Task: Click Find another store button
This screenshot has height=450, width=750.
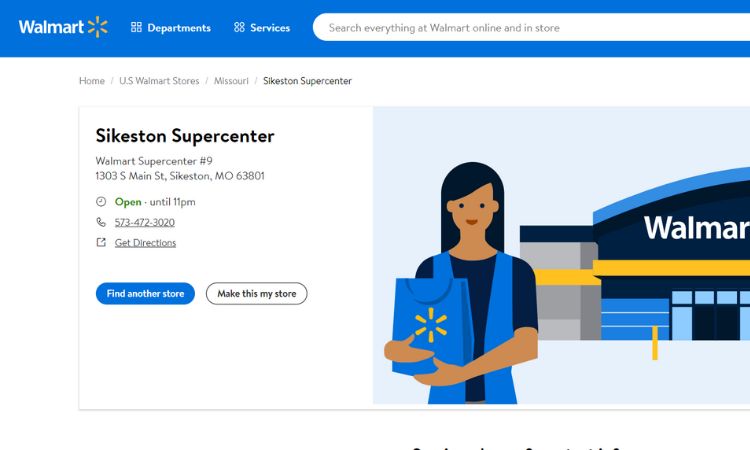Action: (x=145, y=294)
